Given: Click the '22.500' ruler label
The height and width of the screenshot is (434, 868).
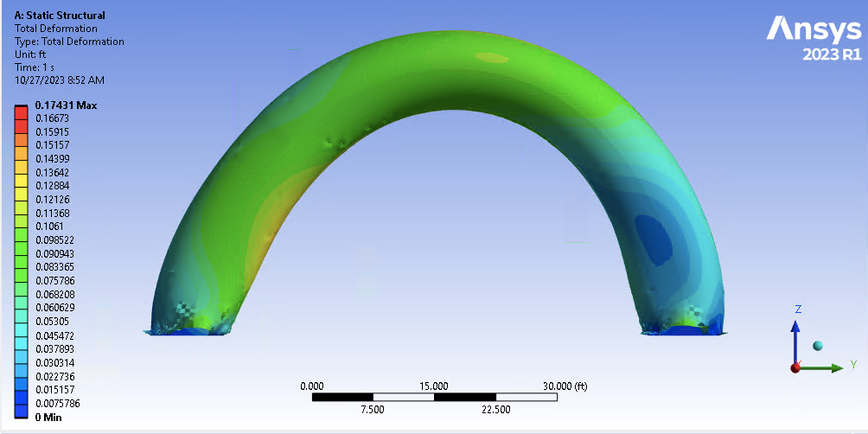Looking at the screenshot, I should [x=495, y=410].
